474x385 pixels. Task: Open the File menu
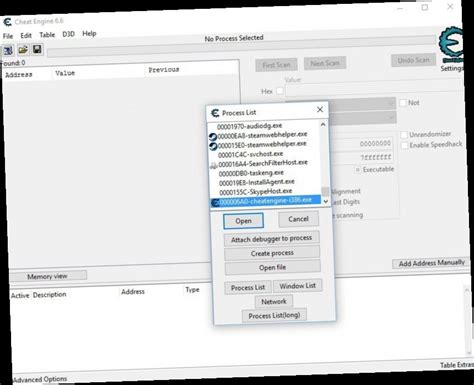(x=8, y=36)
